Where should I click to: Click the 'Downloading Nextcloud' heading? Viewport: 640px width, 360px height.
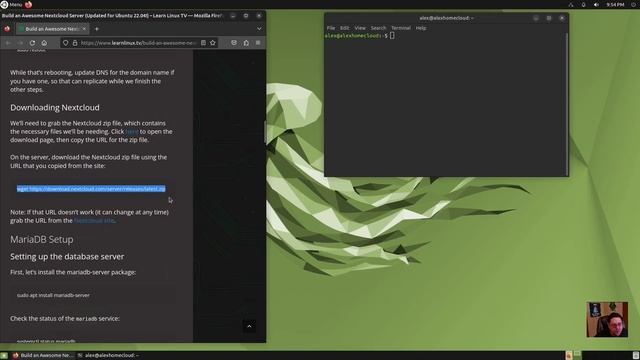tap(55, 107)
